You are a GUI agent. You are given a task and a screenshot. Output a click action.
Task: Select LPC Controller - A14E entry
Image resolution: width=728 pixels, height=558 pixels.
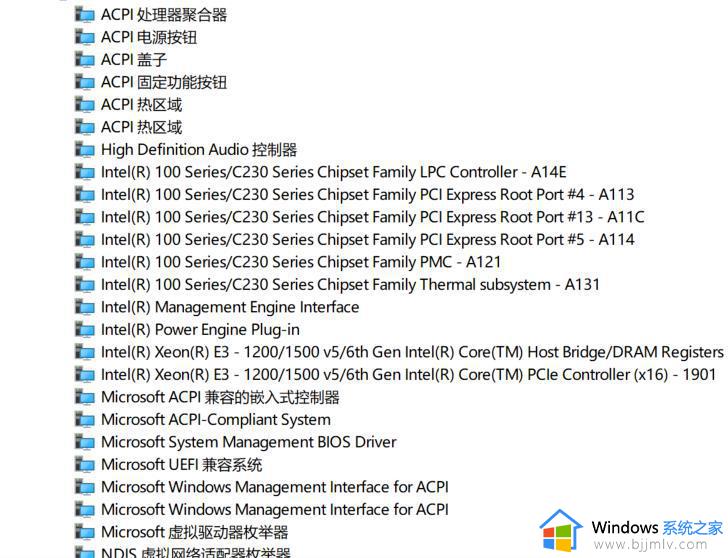[x=333, y=172]
